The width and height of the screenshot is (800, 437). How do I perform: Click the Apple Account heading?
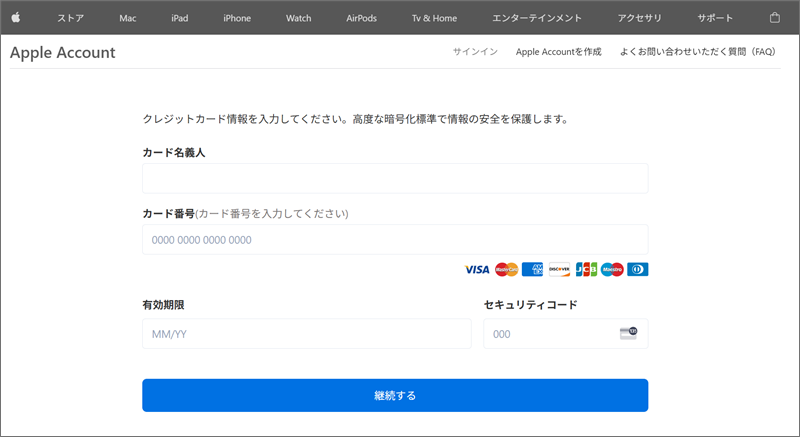(63, 53)
